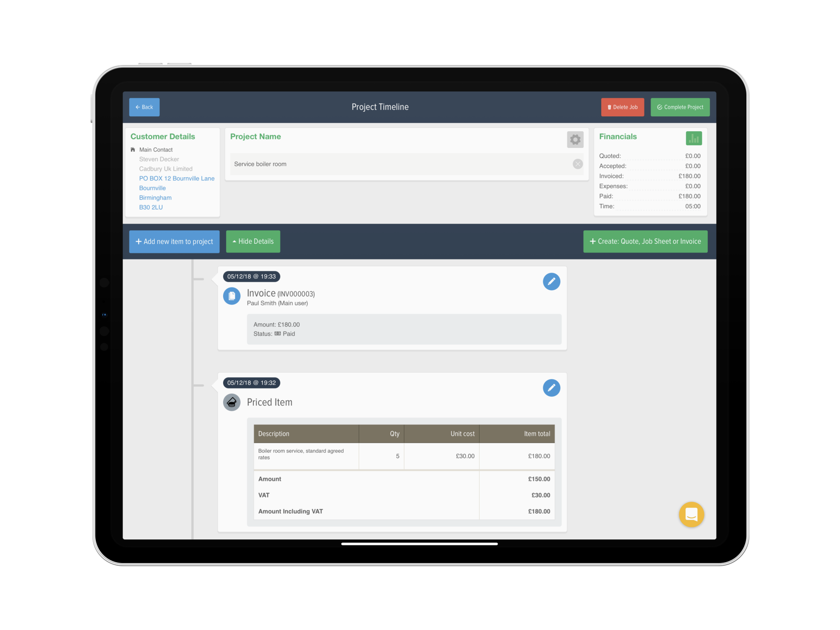Toggle paid status on Invoice INV000003
Image resolution: width=840 pixels, height=630 pixels.
280,333
